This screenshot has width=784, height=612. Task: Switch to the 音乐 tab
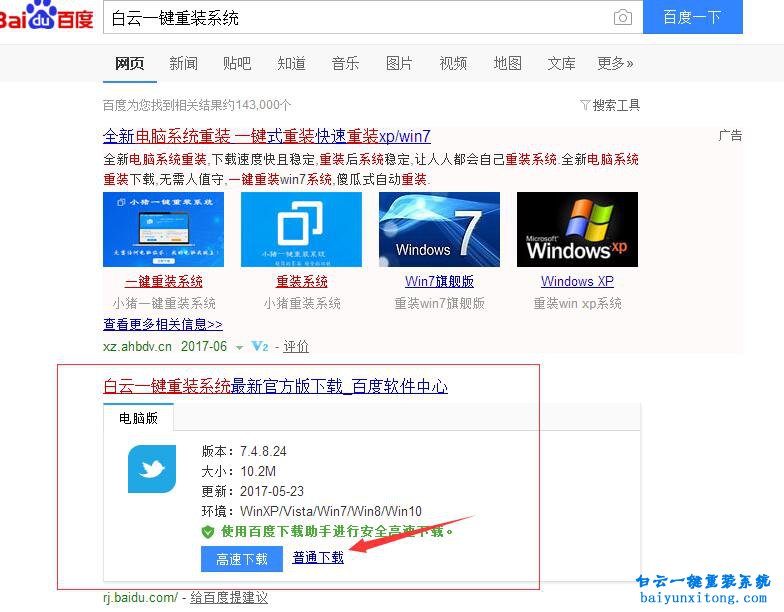[346, 64]
